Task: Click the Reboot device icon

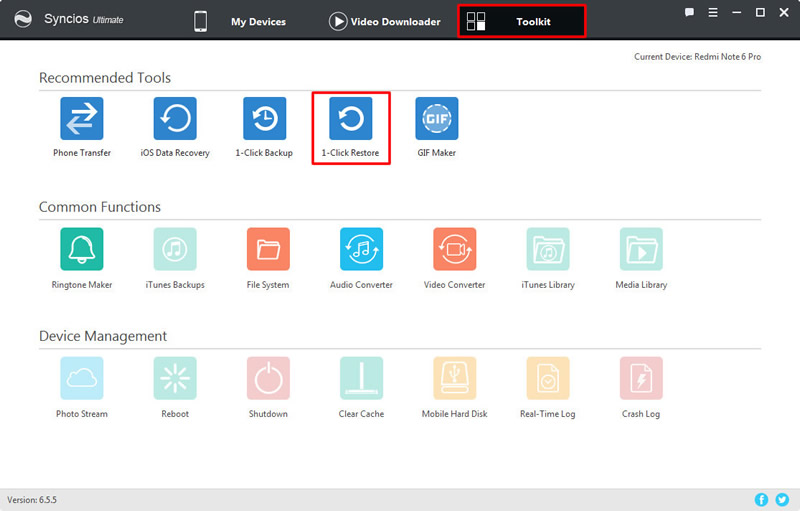Action: (175, 378)
